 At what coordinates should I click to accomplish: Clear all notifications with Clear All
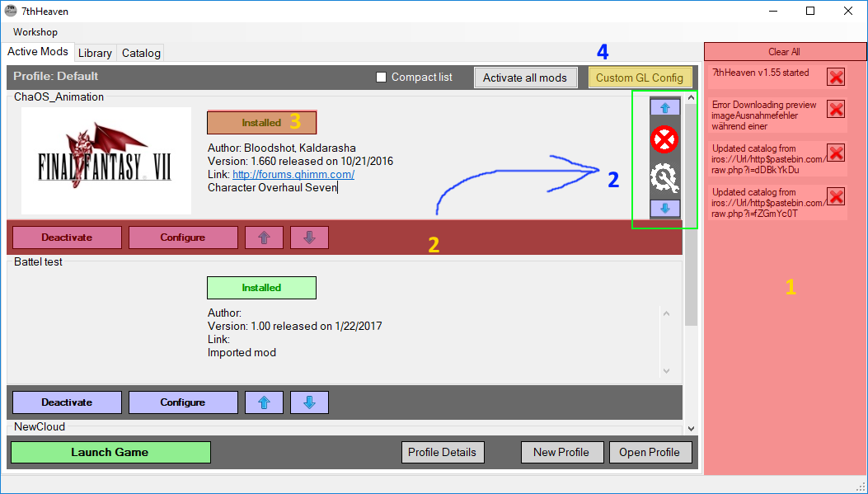[x=785, y=51]
